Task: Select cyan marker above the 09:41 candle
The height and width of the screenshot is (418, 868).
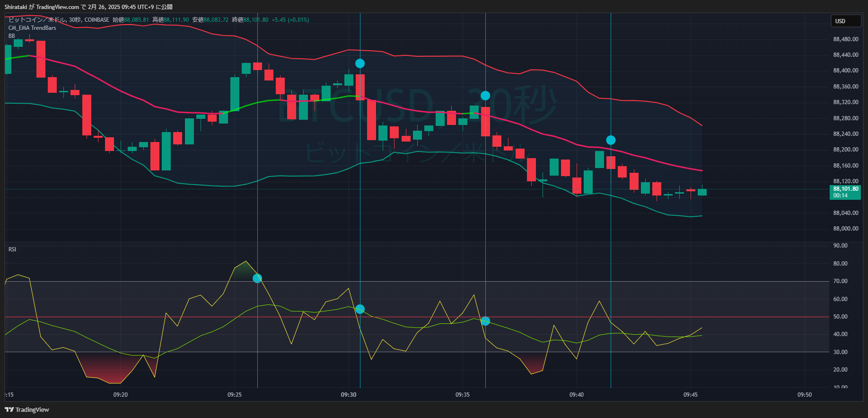Action: click(611, 140)
